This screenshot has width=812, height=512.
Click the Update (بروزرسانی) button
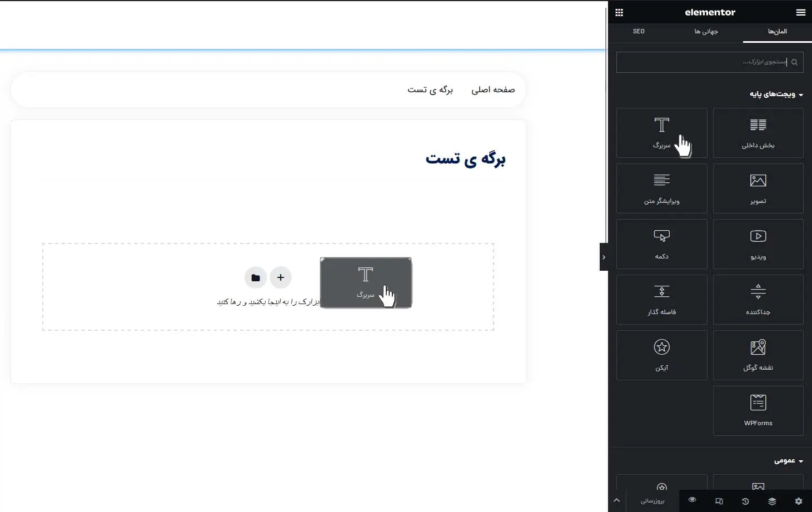tap(652, 501)
